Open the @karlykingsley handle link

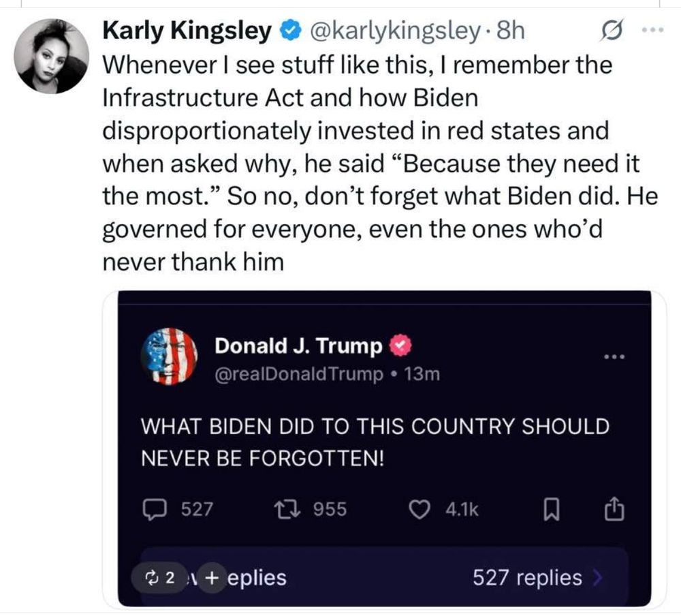tap(395, 31)
